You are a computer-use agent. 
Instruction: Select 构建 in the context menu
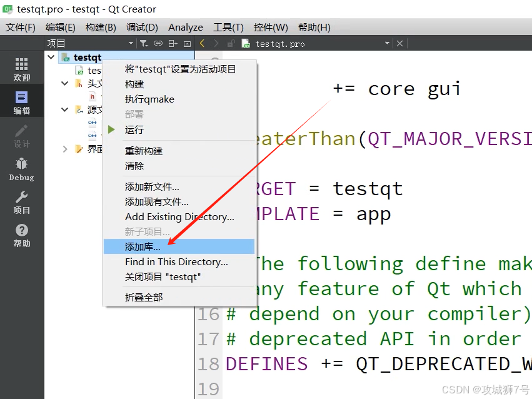click(179, 84)
